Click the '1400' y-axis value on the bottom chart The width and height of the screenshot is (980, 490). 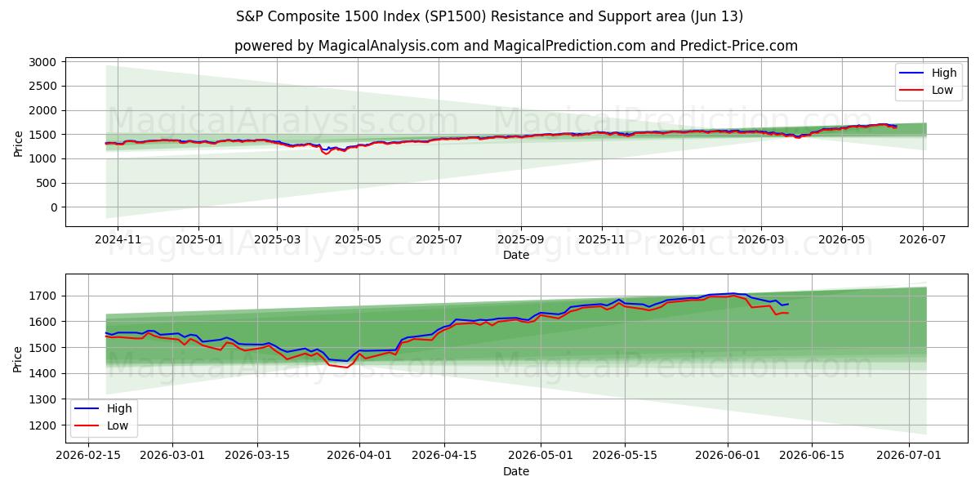[43, 373]
